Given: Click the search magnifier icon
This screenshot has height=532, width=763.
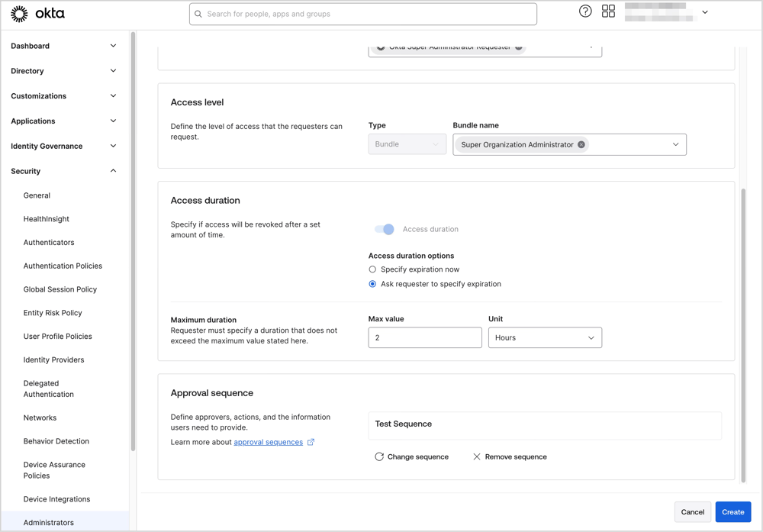Looking at the screenshot, I should point(198,14).
